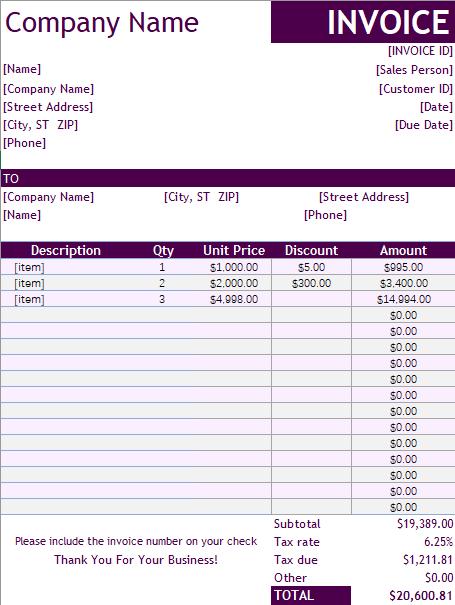Select the Company Name title cell

pyautogui.click(x=101, y=23)
